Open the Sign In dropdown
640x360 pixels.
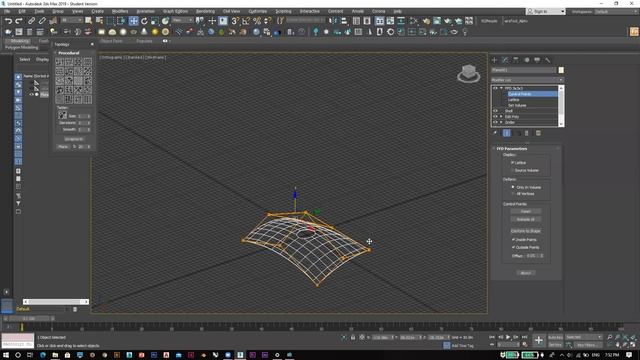pyautogui.click(x=546, y=11)
